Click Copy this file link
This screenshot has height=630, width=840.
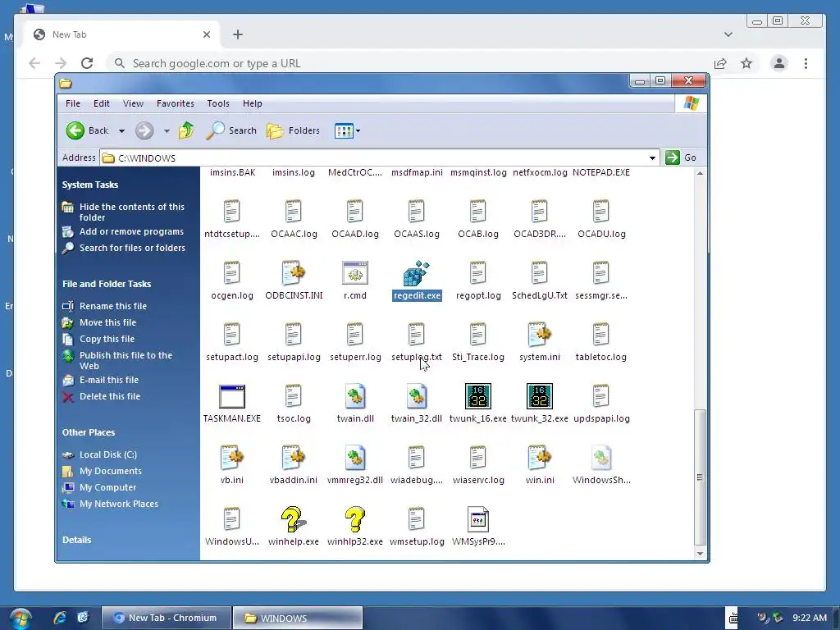click(x=107, y=339)
